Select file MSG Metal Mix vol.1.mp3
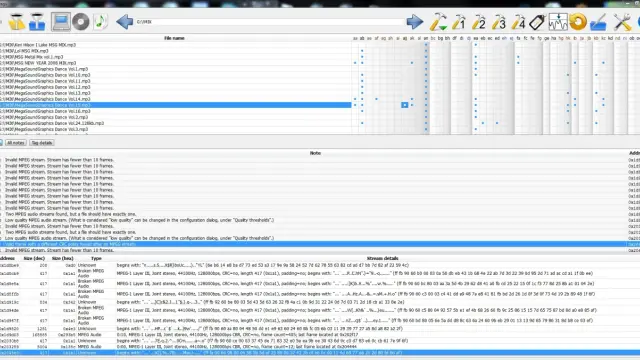640x360 pixels. [x=176, y=57]
